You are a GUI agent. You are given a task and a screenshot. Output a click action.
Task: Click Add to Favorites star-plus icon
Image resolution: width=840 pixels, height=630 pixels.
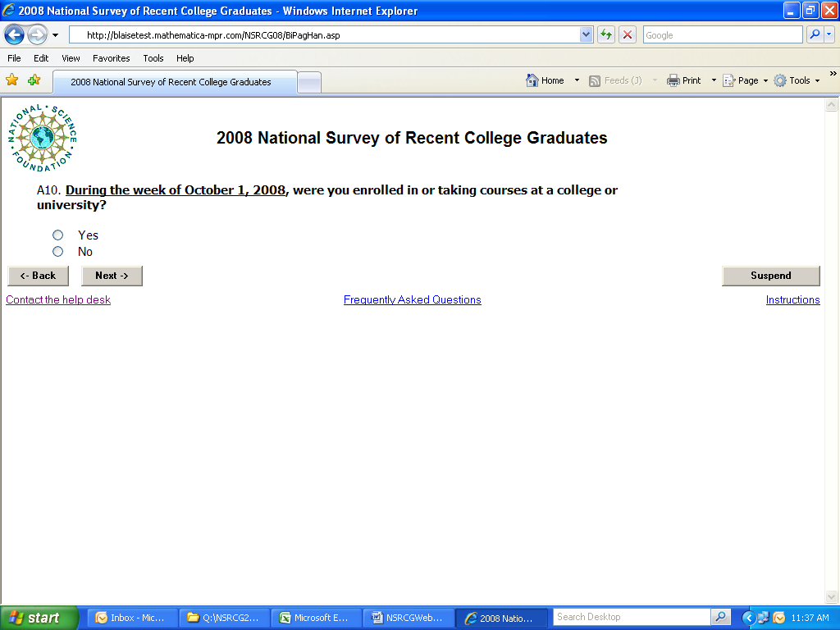point(34,80)
